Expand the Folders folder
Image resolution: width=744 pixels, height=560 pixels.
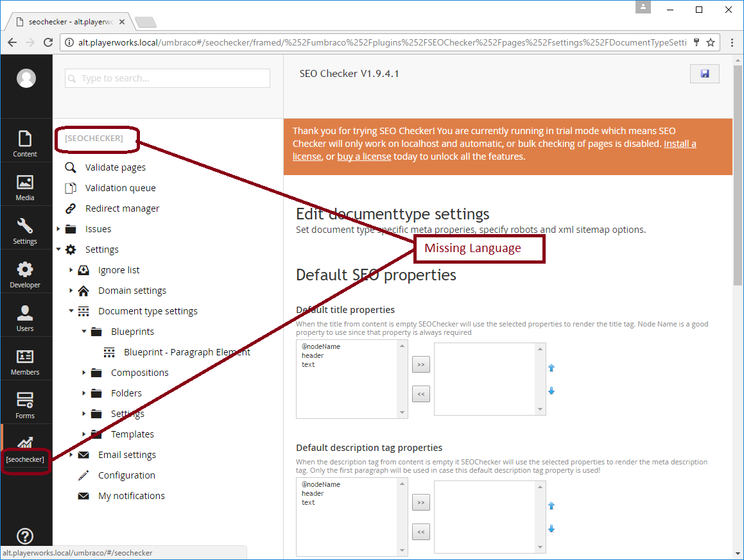point(84,393)
